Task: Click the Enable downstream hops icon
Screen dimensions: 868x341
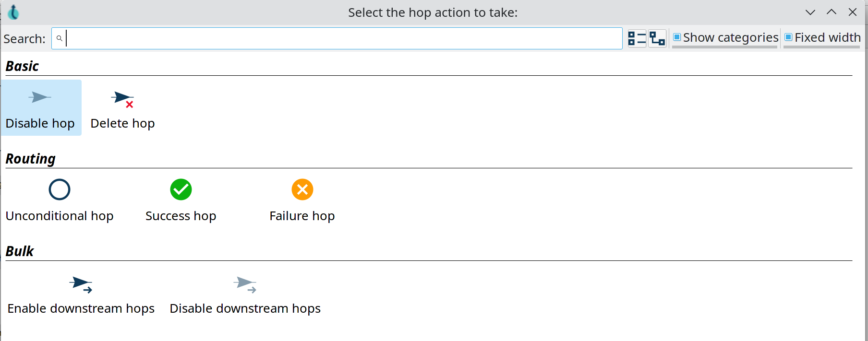Action: coord(81,284)
